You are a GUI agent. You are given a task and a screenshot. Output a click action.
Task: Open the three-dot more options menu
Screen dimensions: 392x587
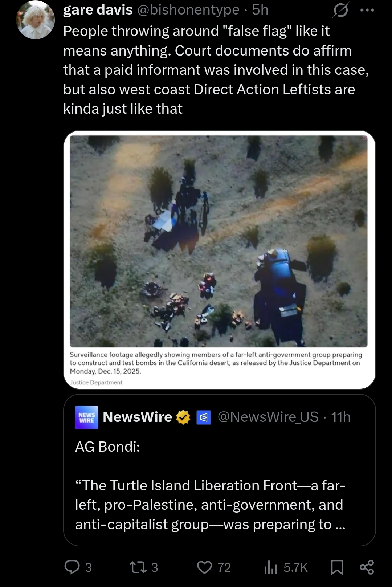pyautogui.click(x=367, y=10)
